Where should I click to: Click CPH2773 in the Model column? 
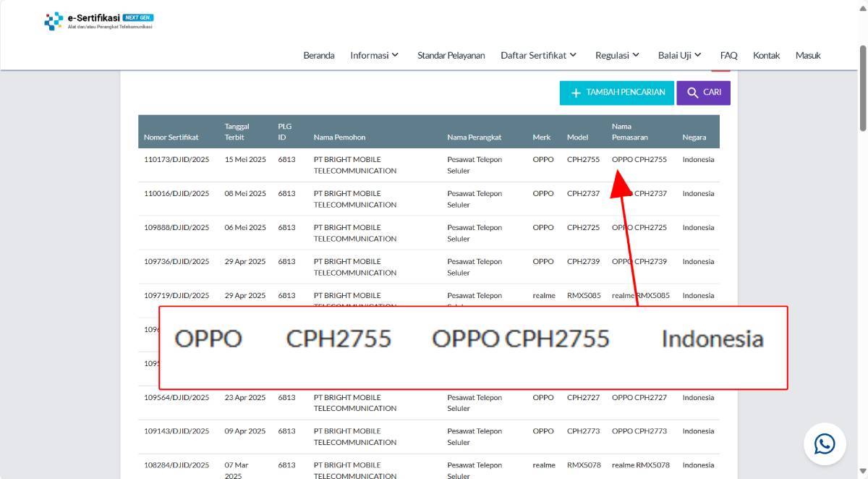pyautogui.click(x=583, y=431)
